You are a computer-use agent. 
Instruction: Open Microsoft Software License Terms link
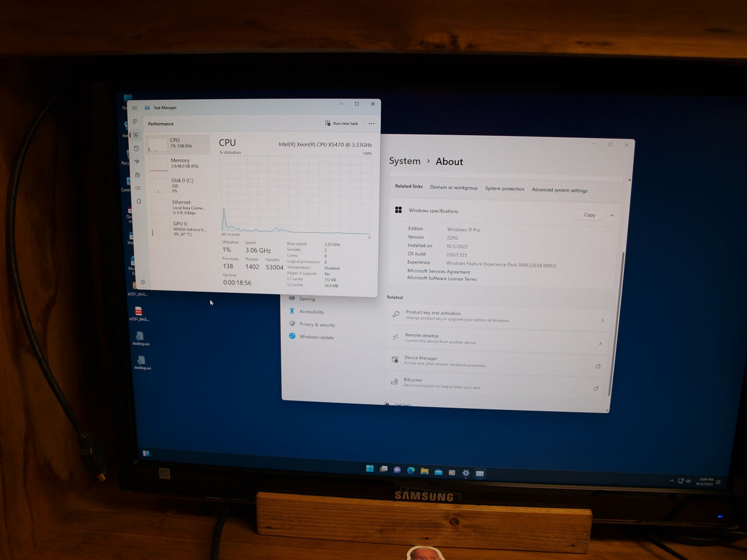pyautogui.click(x=442, y=278)
